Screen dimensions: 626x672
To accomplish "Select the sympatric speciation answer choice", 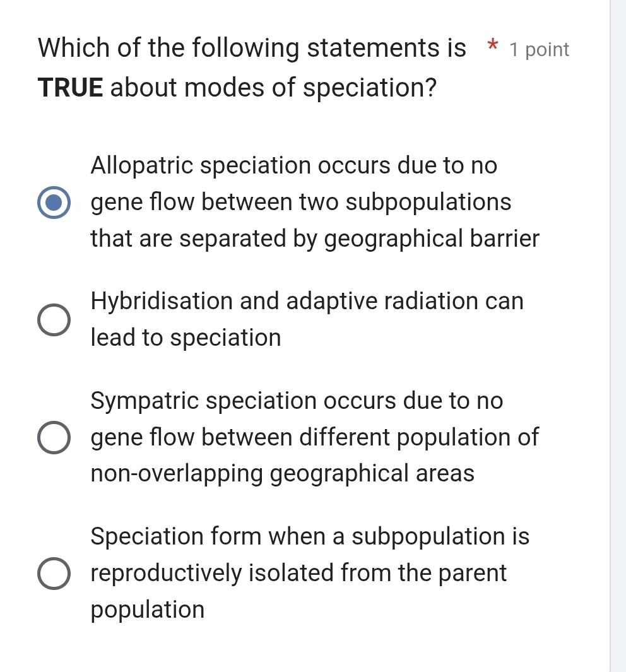I will point(54,437).
